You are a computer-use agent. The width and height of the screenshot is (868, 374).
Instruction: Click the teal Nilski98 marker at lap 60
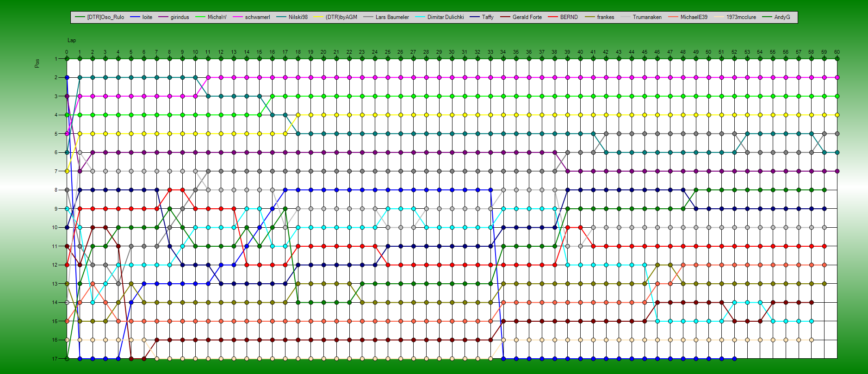click(837, 152)
